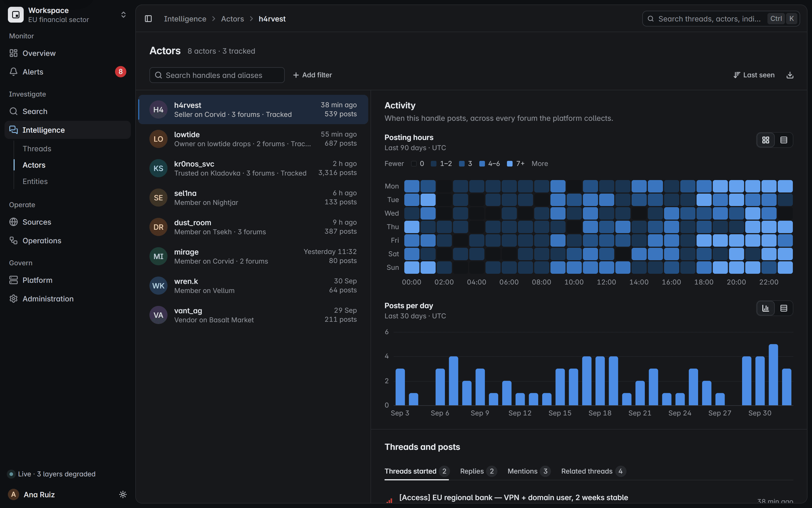The image size is (812, 508).
Task: Click the 7+ legend color swatch
Action: [x=510, y=164]
